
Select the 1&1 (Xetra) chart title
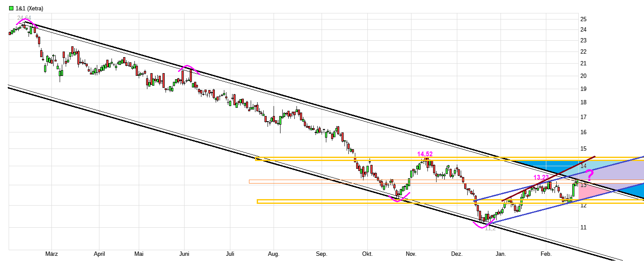coord(29,8)
